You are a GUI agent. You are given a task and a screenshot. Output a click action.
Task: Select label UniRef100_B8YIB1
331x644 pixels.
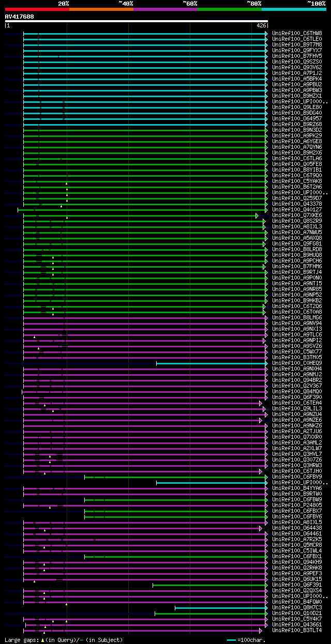point(297,170)
